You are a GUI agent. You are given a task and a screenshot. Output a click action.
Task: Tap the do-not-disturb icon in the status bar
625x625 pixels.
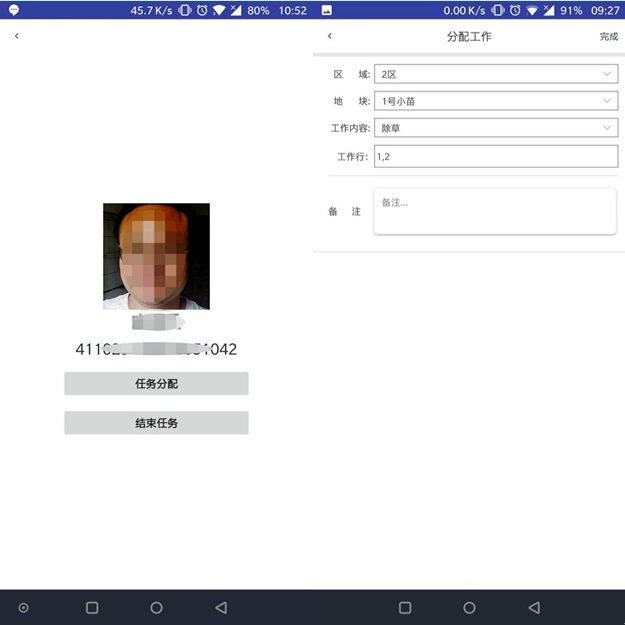[x=13, y=10]
